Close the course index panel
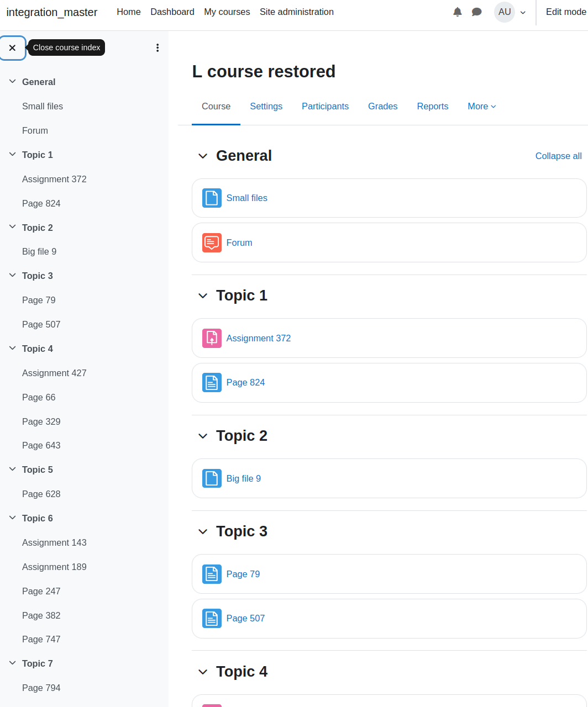 point(13,48)
